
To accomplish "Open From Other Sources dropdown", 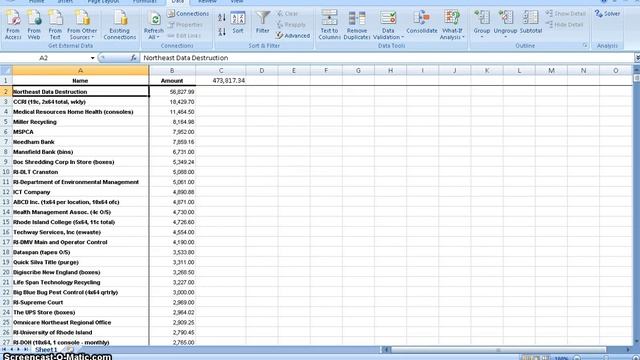I will coord(82,24).
